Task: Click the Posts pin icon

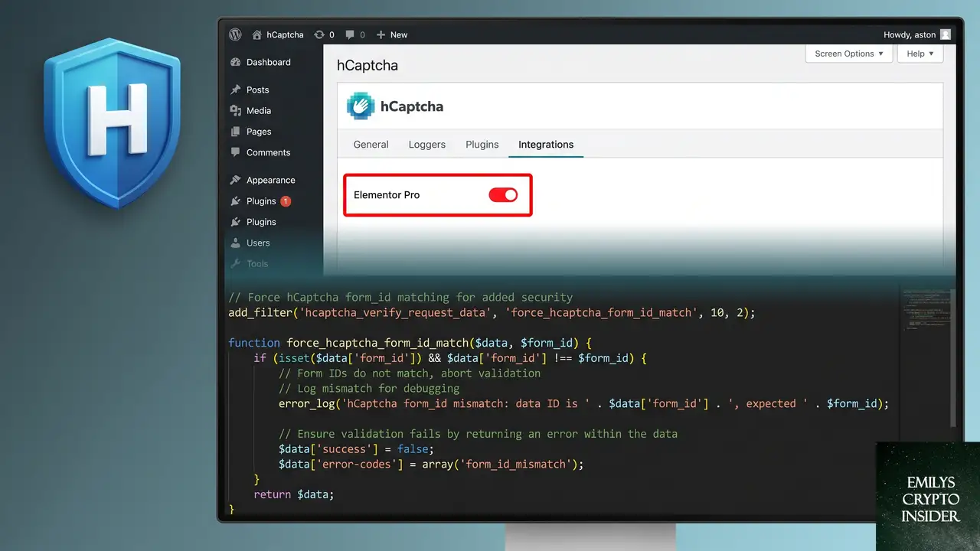Action: pyautogui.click(x=236, y=90)
